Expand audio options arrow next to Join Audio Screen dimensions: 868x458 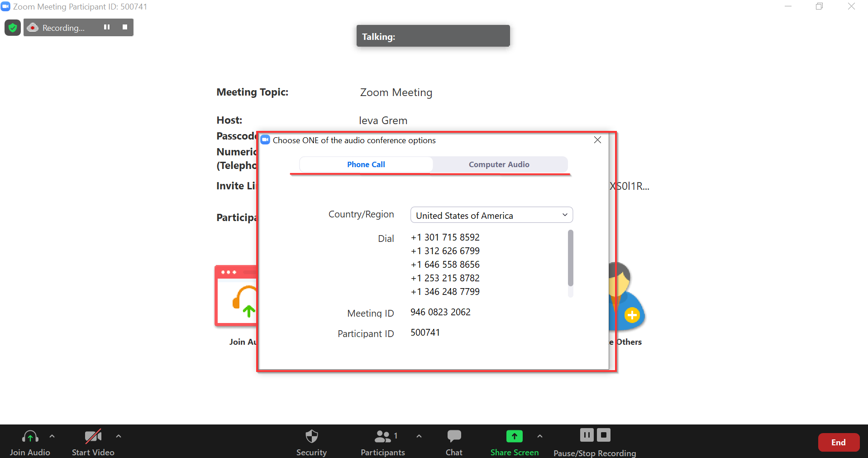pos(52,436)
